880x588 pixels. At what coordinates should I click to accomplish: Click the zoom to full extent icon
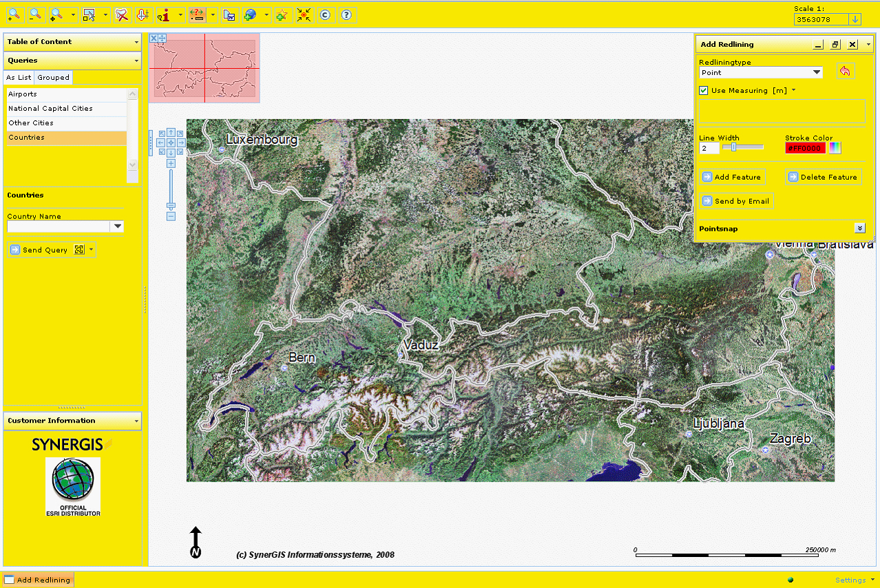(304, 14)
